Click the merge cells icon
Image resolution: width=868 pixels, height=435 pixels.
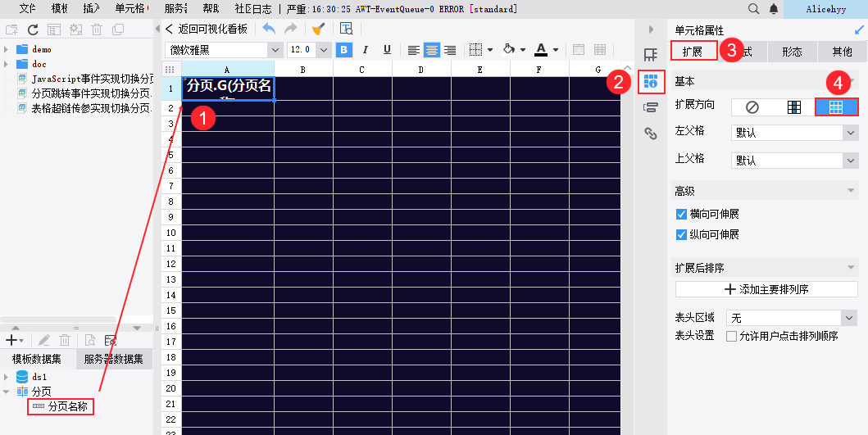tap(579, 50)
